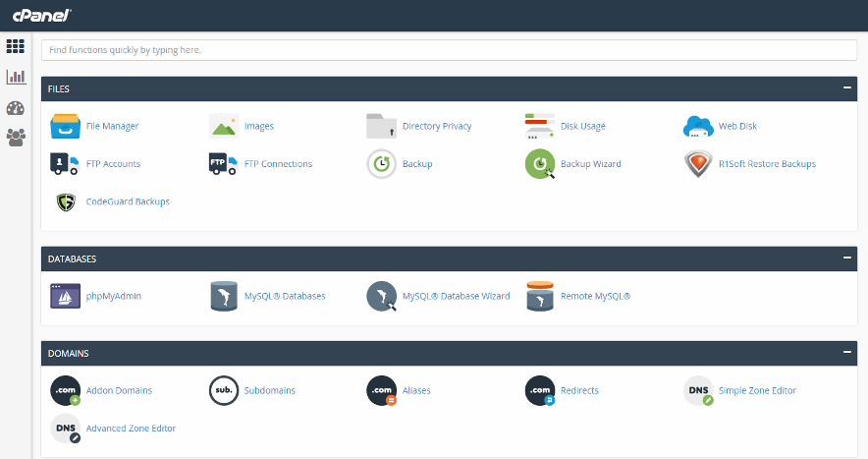This screenshot has height=459, width=868.
Task: Open the Images link
Action: [x=259, y=126]
